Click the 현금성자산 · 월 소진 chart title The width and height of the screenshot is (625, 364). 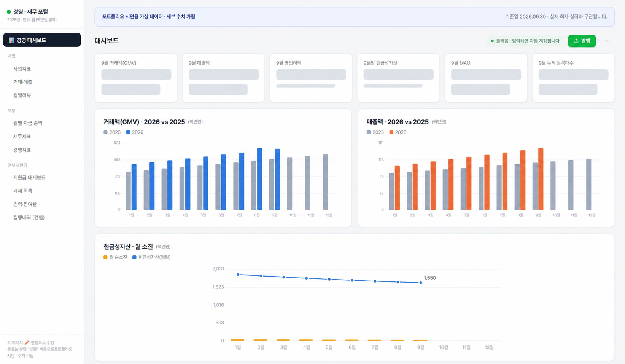point(128,246)
